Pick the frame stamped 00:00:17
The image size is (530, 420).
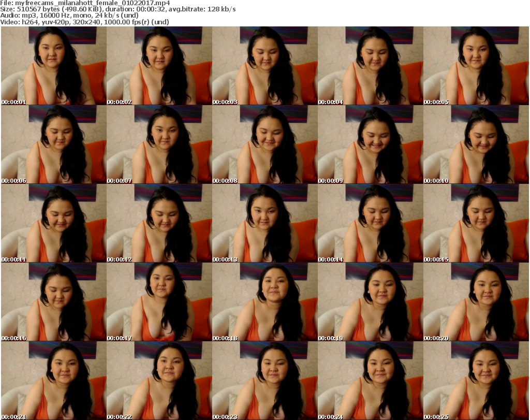click(159, 302)
